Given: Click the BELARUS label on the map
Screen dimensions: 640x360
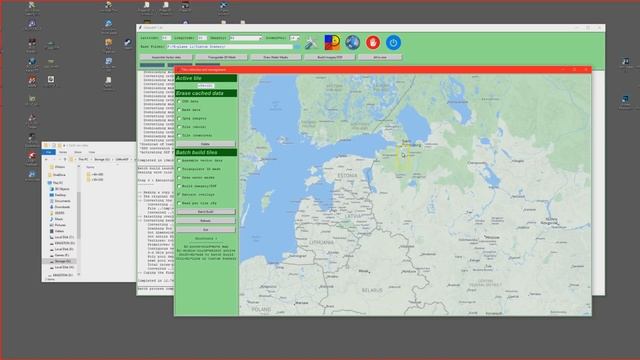Looking at the screenshot, I should tap(372, 290).
